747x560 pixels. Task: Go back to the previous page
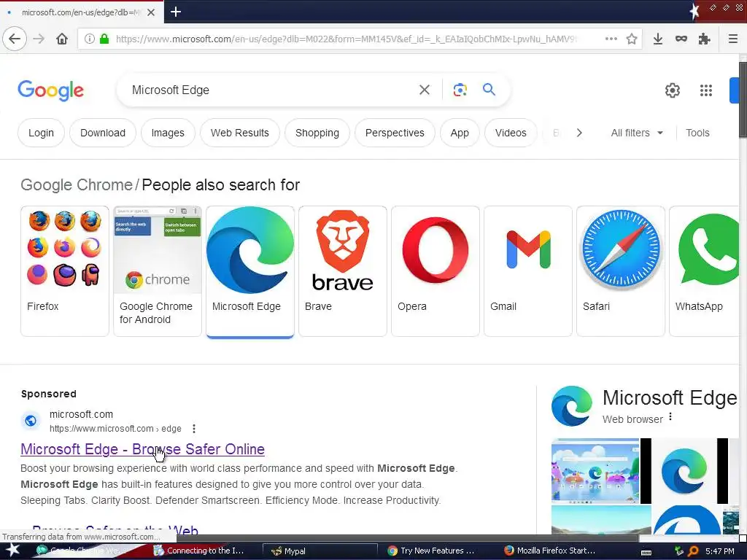click(15, 39)
